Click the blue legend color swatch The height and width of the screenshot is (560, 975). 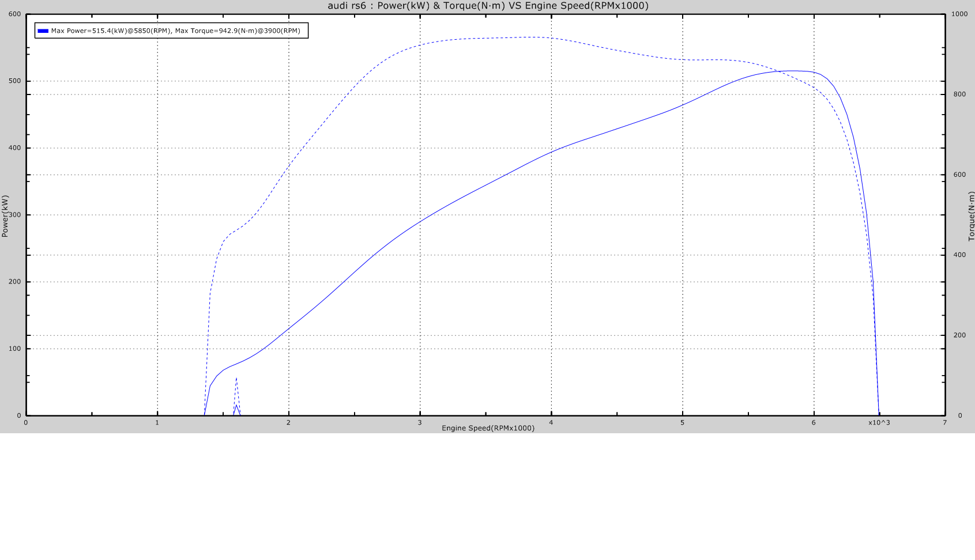pos(43,31)
